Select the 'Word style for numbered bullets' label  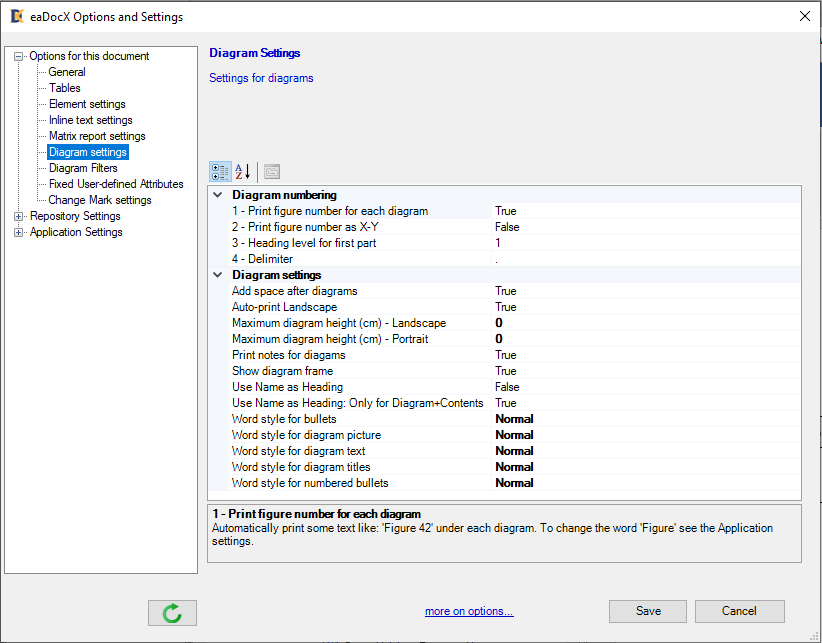(310, 483)
